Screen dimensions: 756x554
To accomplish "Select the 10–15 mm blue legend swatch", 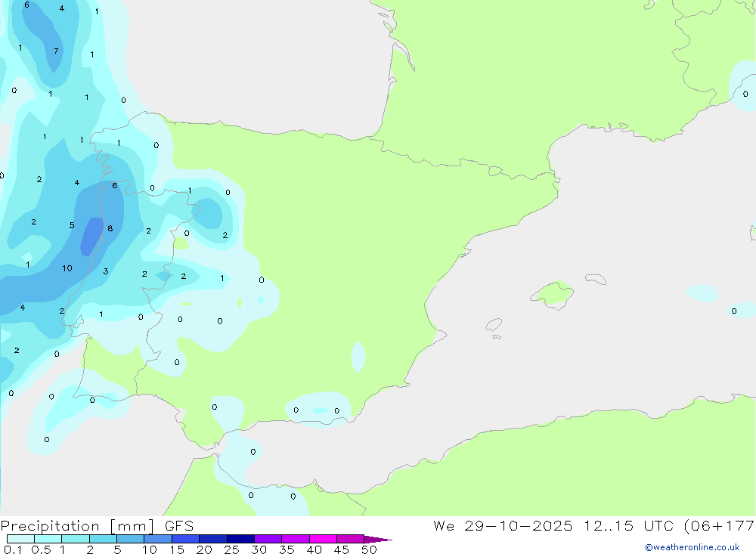I will coord(158,539).
